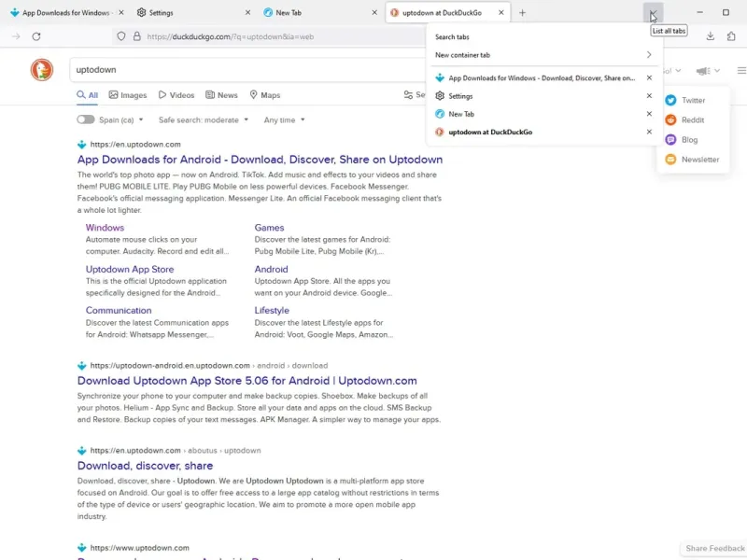
Task: Click the https://www.uptodown.com result URL
Action: (x=139, y=548)
